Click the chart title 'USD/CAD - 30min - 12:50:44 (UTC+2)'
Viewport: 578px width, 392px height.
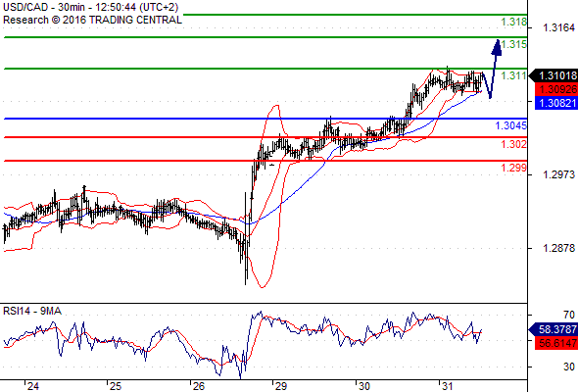click(91, 7)
